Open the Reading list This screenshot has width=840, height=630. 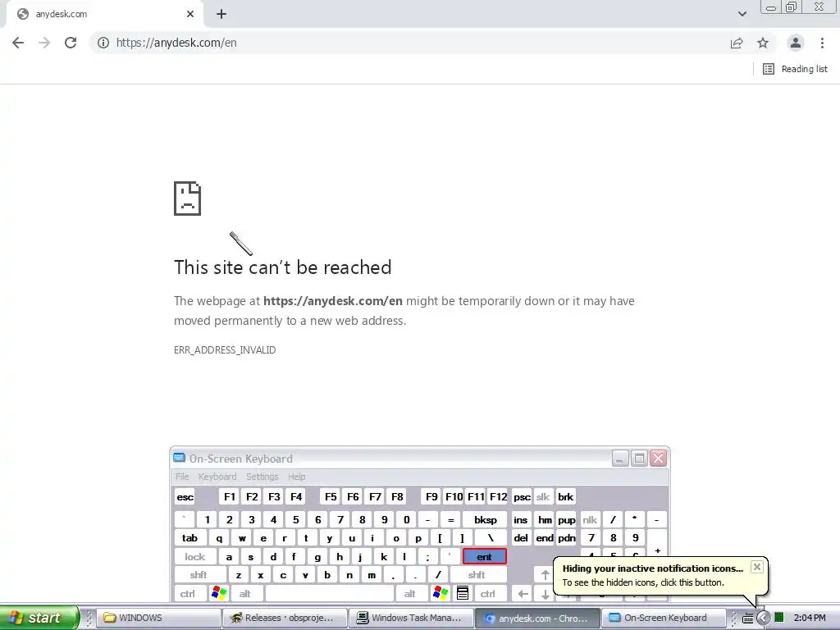tap(795, 69)
